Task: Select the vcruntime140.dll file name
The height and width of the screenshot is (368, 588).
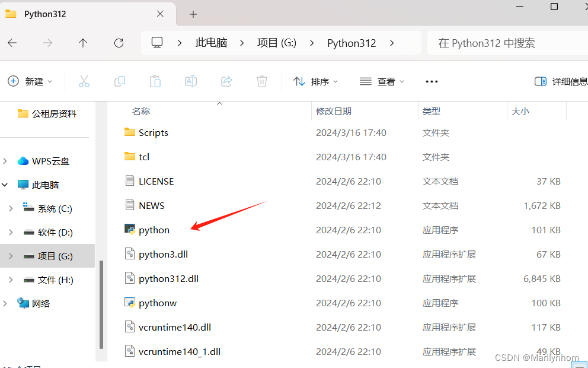Action: (x=175, y=327)
